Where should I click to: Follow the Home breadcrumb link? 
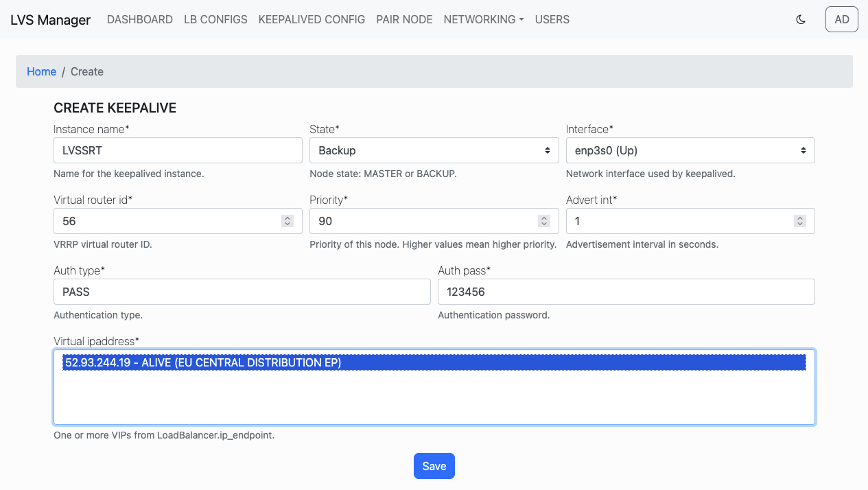click(x=41, y=71)
